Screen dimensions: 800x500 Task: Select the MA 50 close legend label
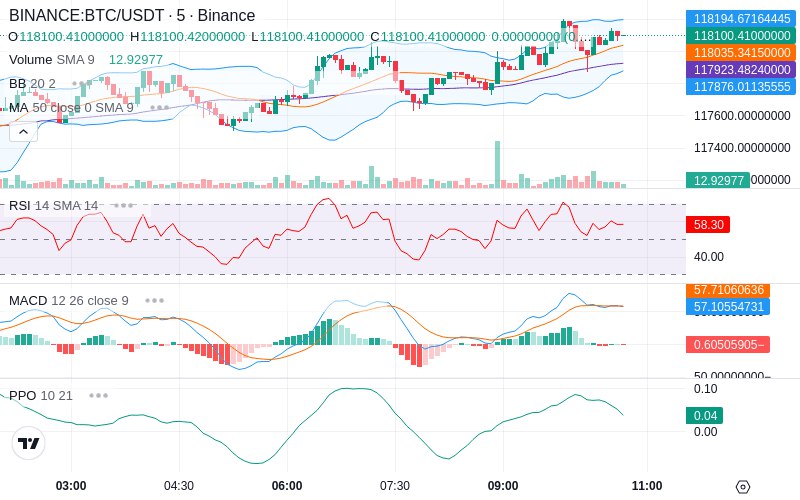tap(71, 108)
